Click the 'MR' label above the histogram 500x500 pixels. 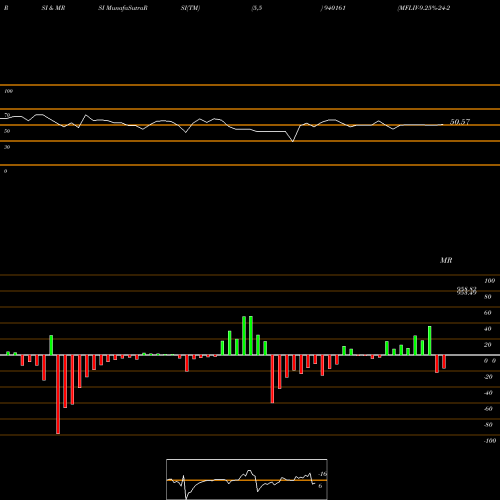[446, 260]
